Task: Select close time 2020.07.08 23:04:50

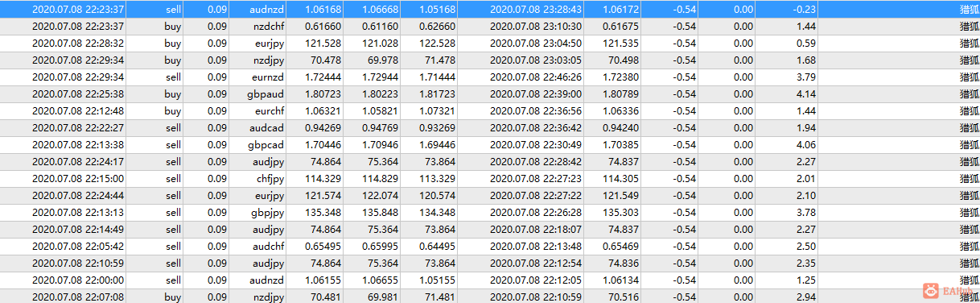Action: [536, 44]
